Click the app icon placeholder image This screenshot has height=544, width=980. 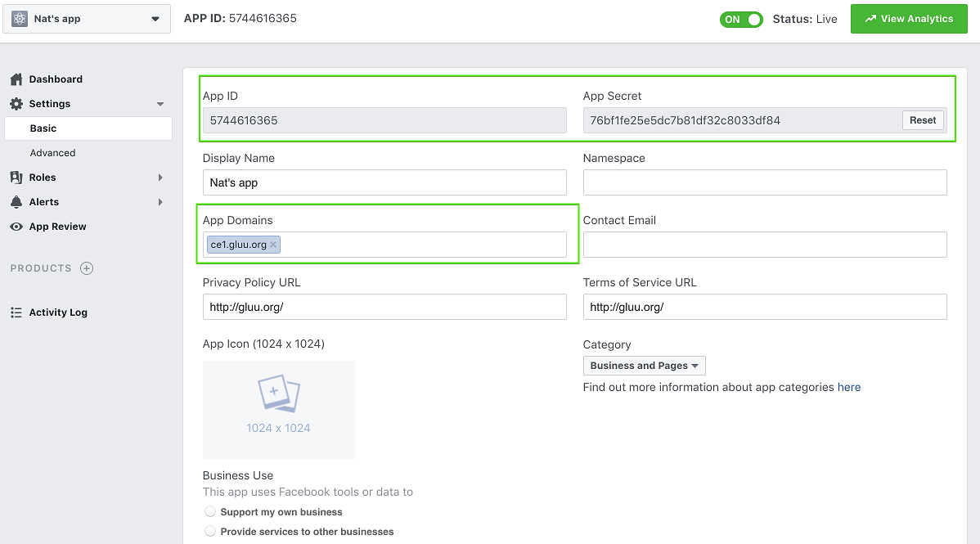tap(278, 409)
